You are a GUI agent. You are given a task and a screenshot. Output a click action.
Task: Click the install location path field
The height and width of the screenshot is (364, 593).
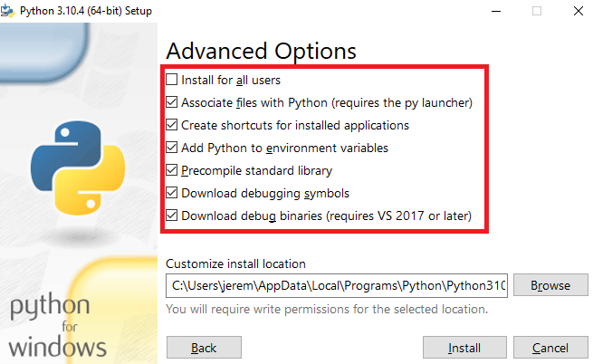pos(337,285)
